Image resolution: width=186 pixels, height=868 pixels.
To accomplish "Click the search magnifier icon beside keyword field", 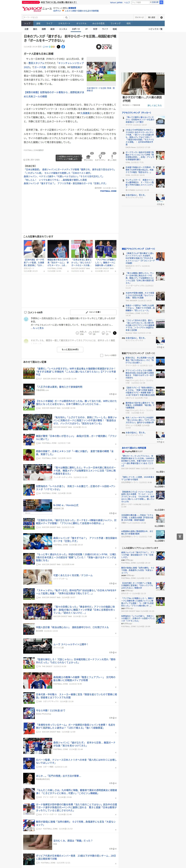I will click(x=66, y=17).
